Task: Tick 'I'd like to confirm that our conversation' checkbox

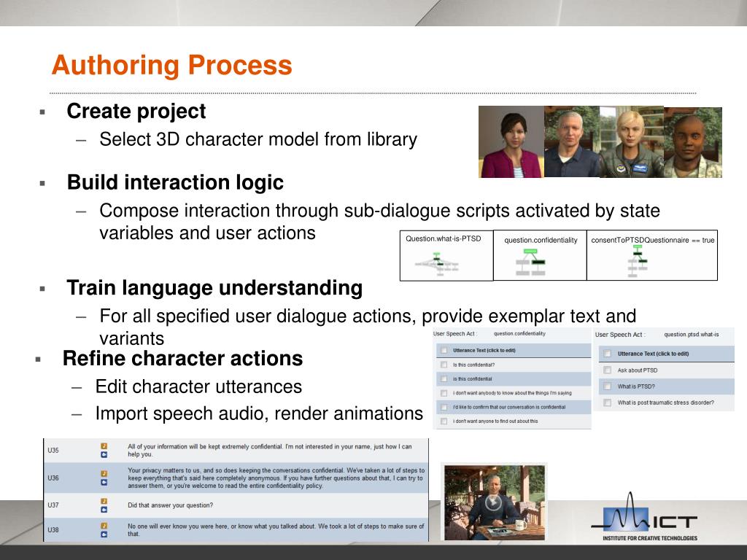Action: click(x=444, y=408)
